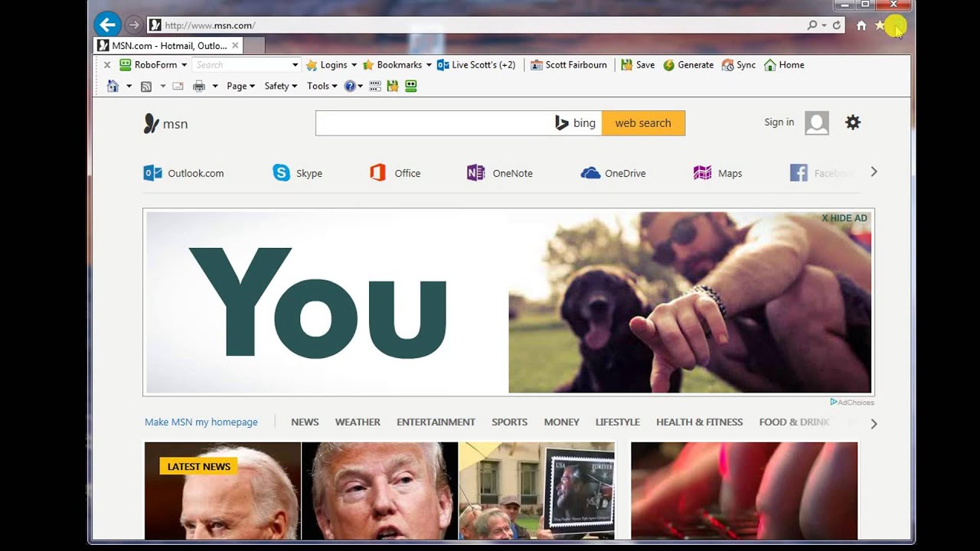Show more service shortcuts with right chevron

point(874,171)
